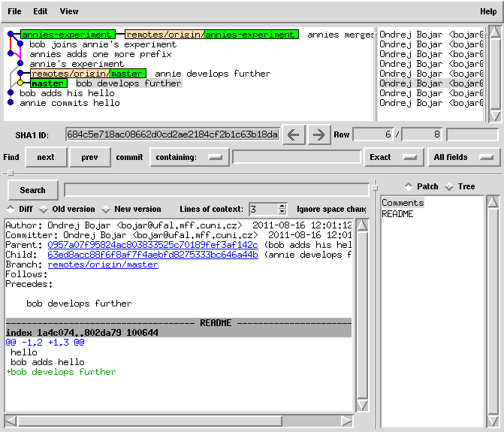Open the Exact match type dropdown

(x=392, y=157)
